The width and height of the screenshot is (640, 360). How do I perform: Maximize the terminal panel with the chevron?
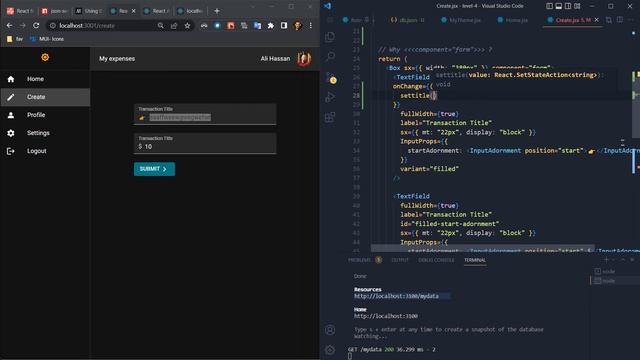coord(623,260)
